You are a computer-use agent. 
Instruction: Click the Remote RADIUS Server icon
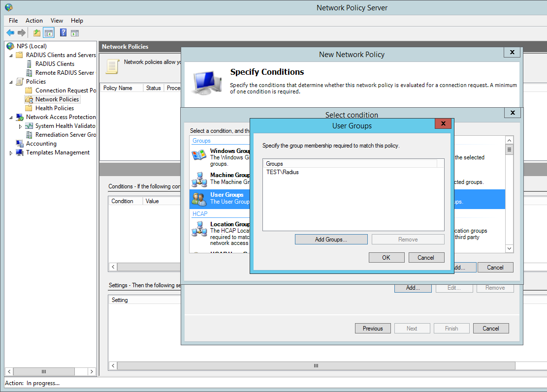(30, 72)
